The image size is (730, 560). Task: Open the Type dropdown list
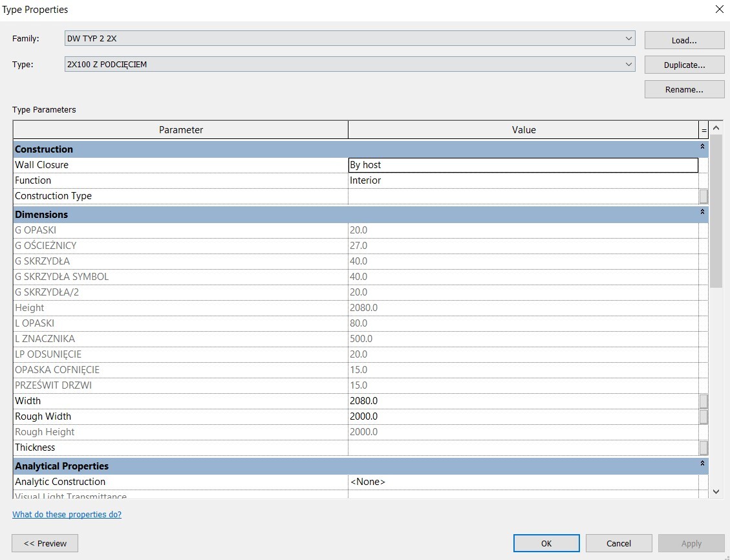[629, 64]
